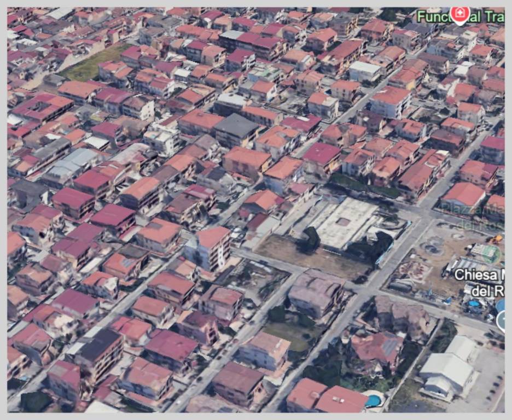Click the red medical facility map pin

point(460,15)
